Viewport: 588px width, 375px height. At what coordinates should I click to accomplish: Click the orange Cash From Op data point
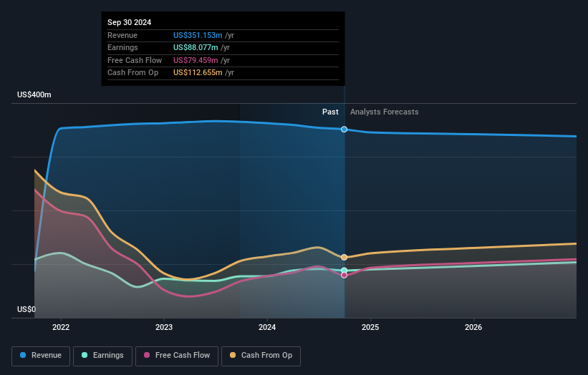(x=344, y=258)
